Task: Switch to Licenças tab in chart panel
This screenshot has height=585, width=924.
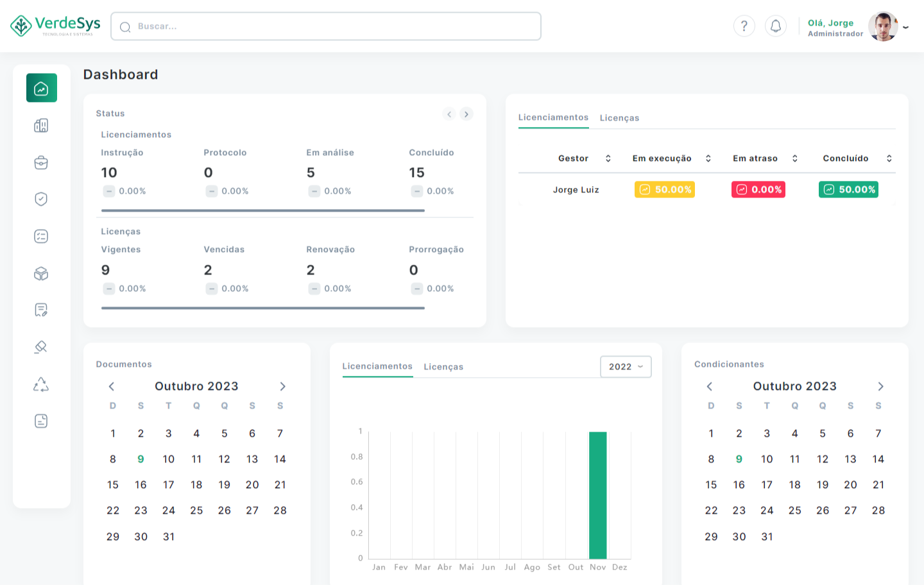Action: 443,367
